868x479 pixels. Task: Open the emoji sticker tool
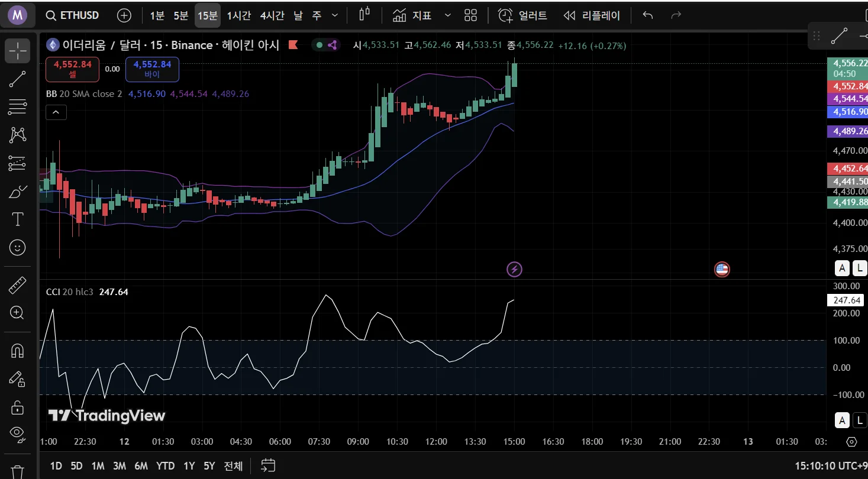(x=18, y=248)
